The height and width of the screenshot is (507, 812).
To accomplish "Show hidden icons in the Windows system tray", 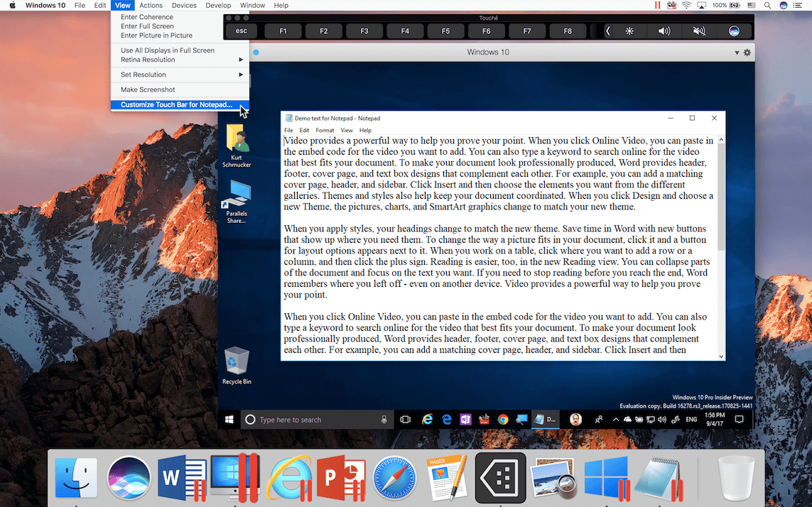I will (x=616, y=420).
